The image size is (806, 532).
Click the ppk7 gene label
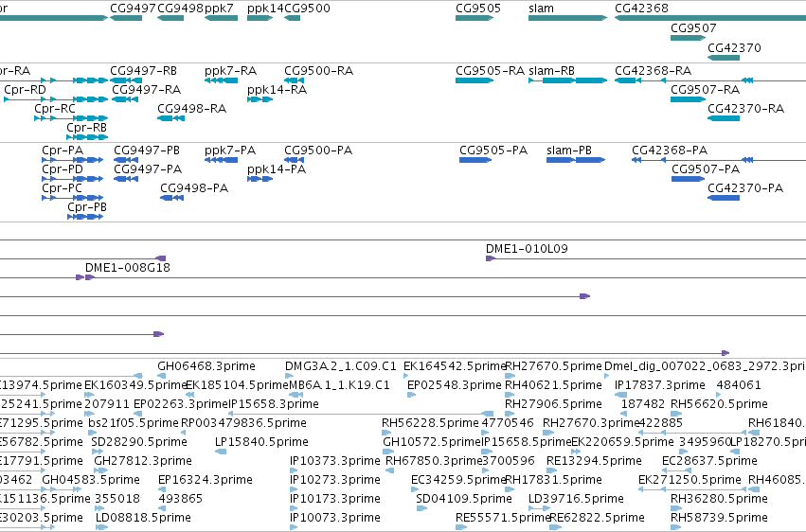(x=219, y=9)
